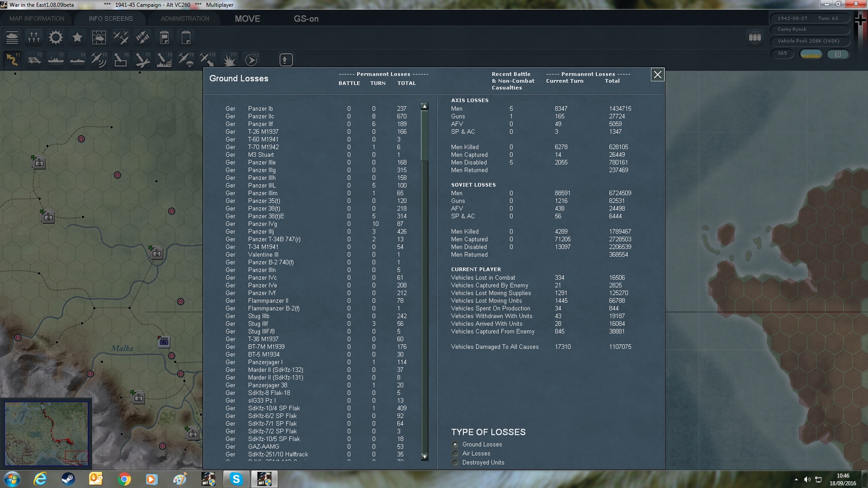Image resolution: width=868 pixels, height=488 pixels.
Task: Select the F5 Air Recon mode icon
Action: point(99,60)
